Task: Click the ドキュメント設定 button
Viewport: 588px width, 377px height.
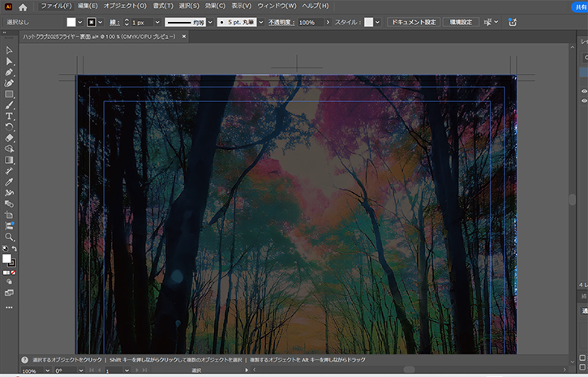Action: pos(414,22)
